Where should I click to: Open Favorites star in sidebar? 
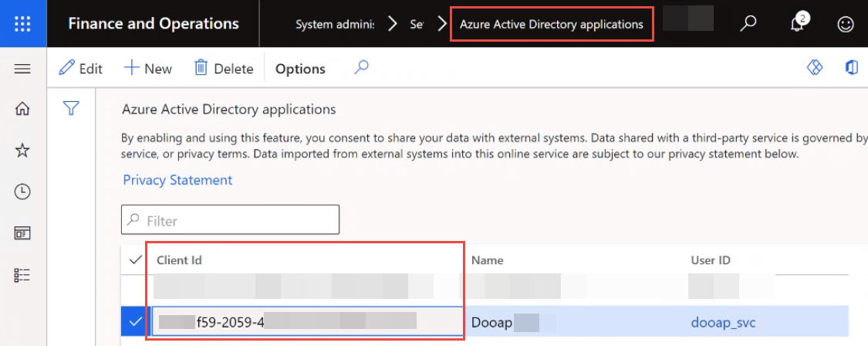coord(22,151)
